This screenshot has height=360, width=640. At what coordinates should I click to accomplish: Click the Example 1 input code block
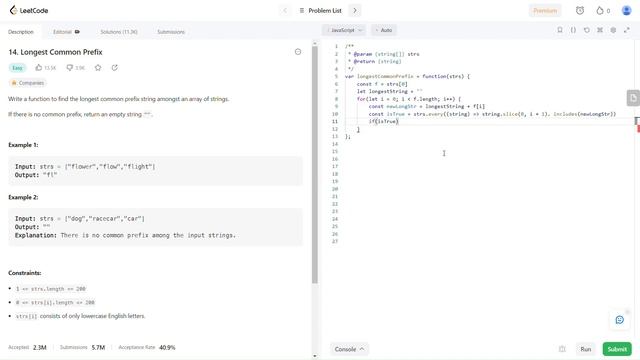(x=156, y=171)
